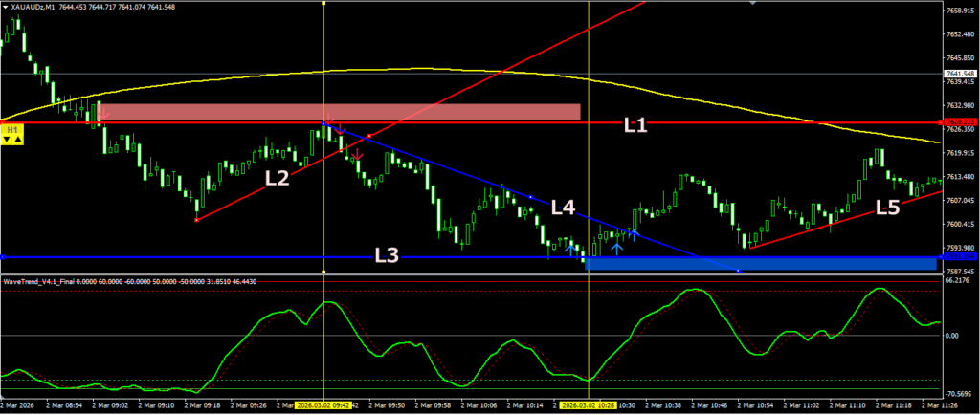Click the blue buy arrow on L4 trendline breakout

tap(633, 233)
